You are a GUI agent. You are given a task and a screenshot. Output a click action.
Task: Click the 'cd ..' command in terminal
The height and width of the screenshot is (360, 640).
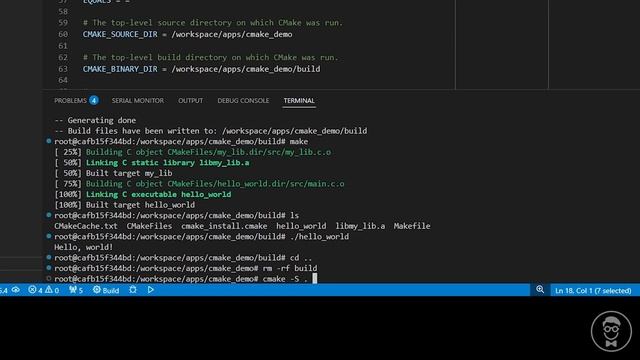pyautogui.click(x=301, y=258)
